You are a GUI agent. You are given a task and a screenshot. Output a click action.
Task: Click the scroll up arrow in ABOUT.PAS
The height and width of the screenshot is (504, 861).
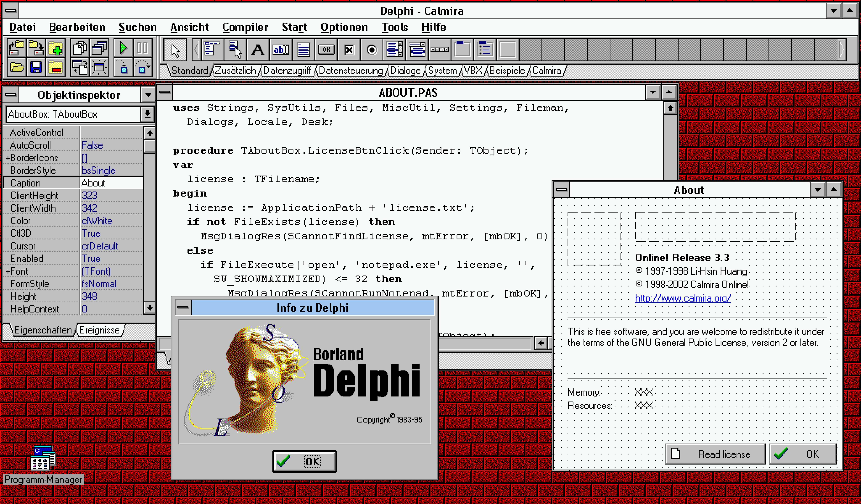coord(670,108)
